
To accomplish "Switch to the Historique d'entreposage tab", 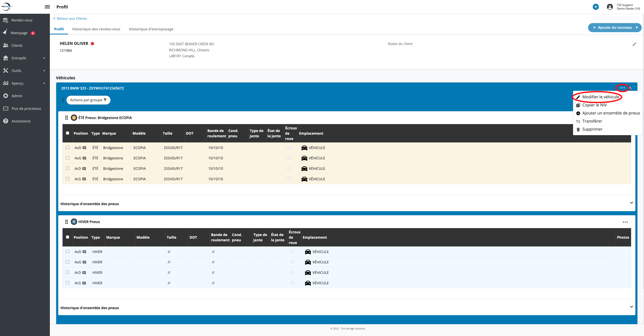I will tap(151, 29).
